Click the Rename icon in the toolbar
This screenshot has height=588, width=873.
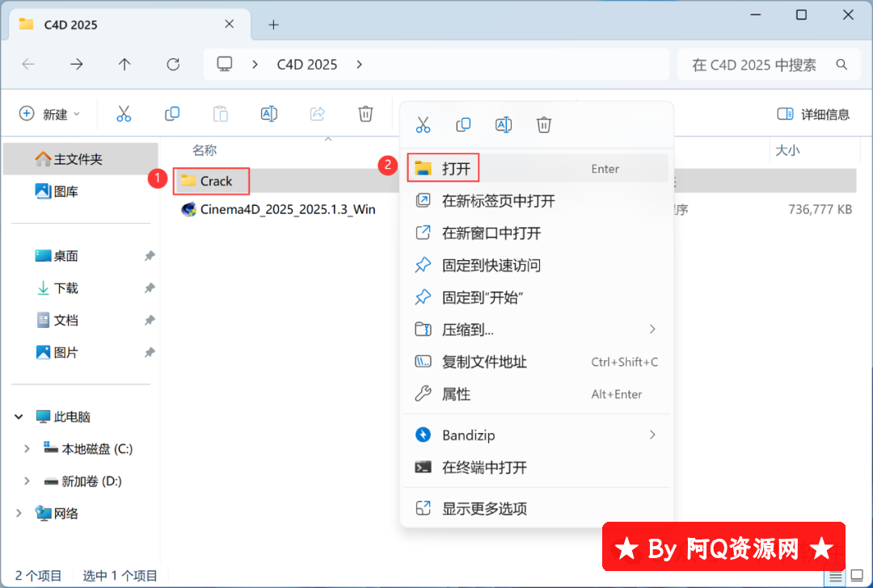coord(269,114)
